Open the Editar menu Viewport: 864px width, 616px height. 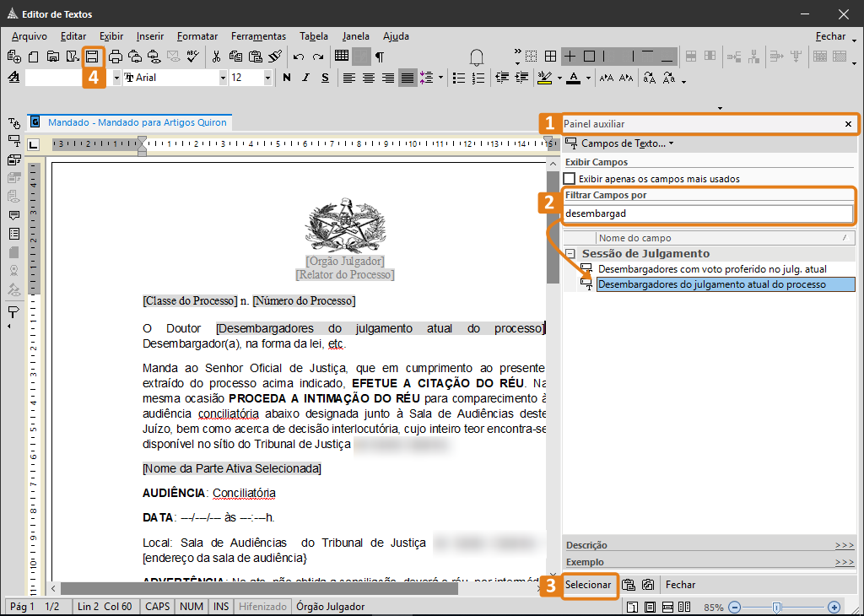[x=73, y=36]
